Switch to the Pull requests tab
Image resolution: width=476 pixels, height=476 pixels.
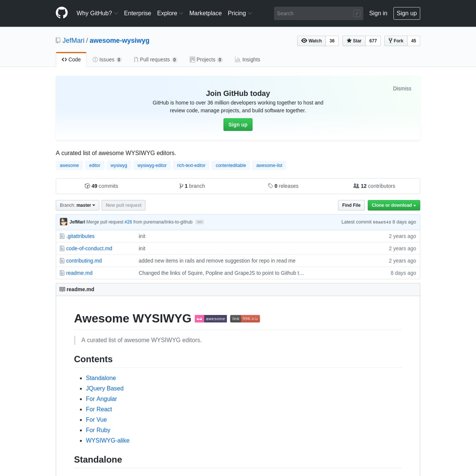click(155, 59)
